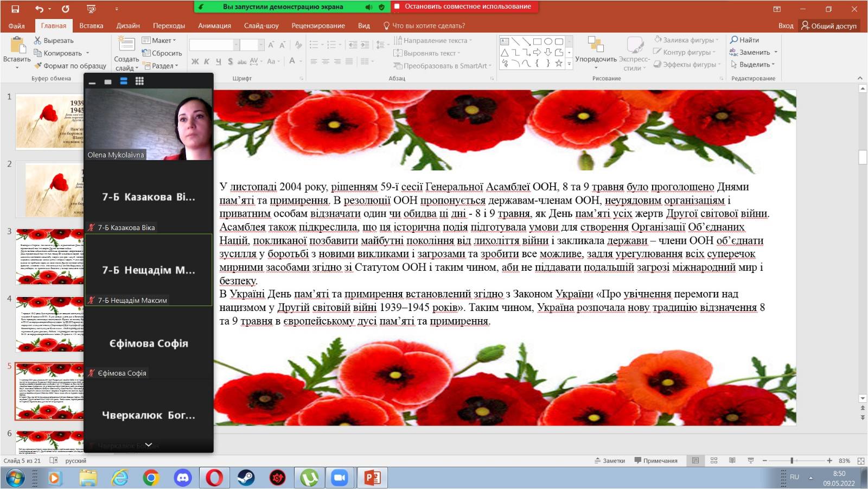Expand the shapes gallery more arrow

[569, 63]
